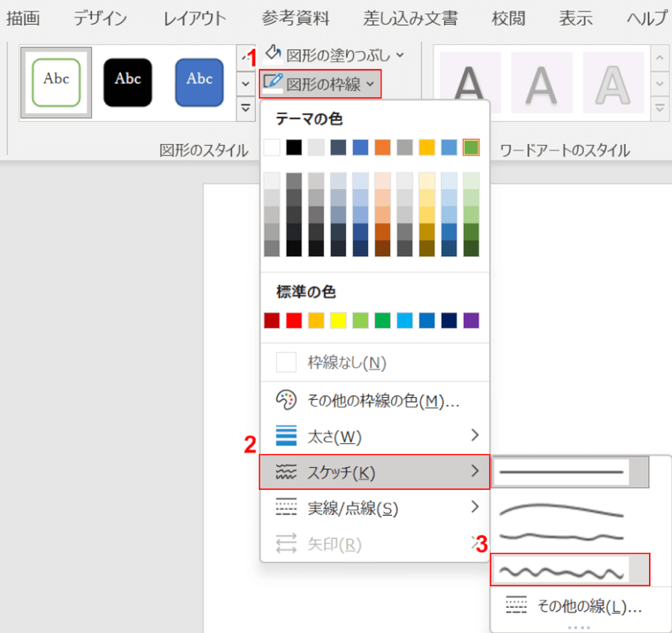This screenshot has height=633, width=672.
Task: Open the 実線/点線(S) submenu
Action: [475, 507]
